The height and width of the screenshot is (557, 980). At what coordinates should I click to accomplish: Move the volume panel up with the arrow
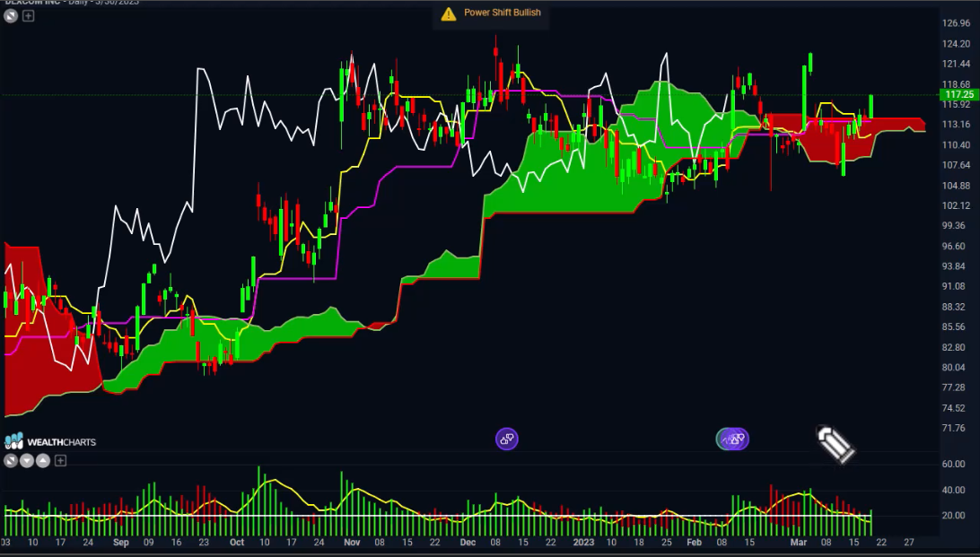coord(42,461)
